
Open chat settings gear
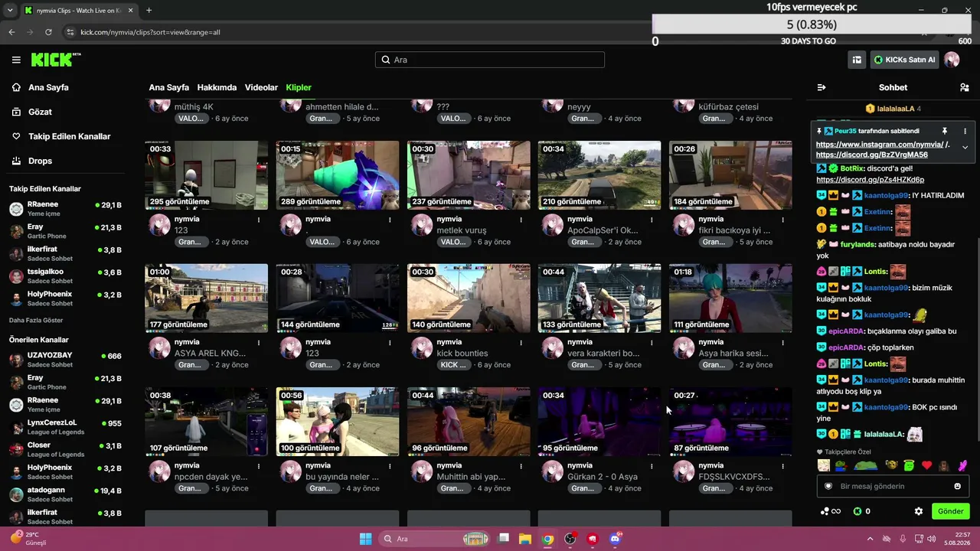click(919, 511)
